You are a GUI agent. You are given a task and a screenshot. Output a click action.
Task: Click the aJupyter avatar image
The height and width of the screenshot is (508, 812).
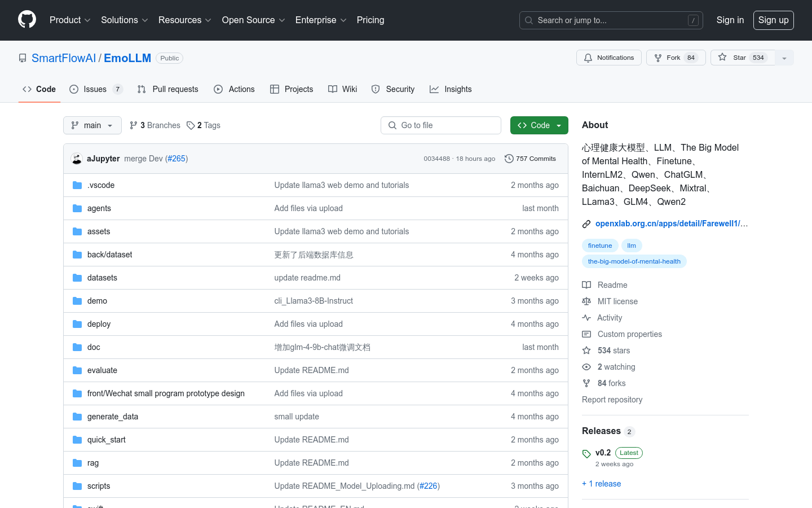coord(77,159)
